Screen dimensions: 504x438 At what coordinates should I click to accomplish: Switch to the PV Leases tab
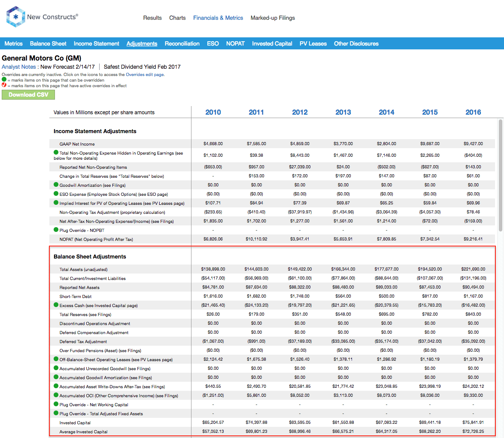tap(313, 44)
